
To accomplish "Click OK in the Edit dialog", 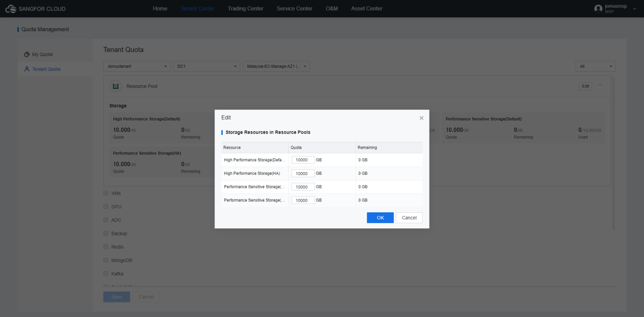I will click(380, 218).
